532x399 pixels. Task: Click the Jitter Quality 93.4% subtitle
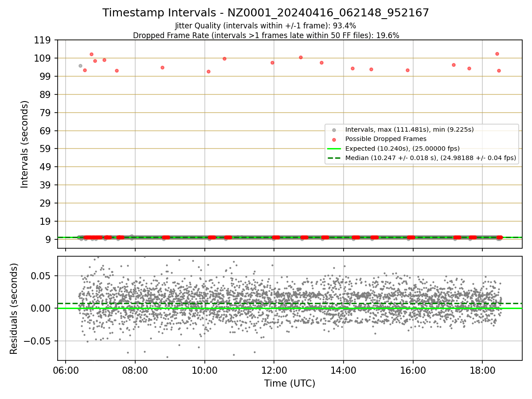(266, 26)
